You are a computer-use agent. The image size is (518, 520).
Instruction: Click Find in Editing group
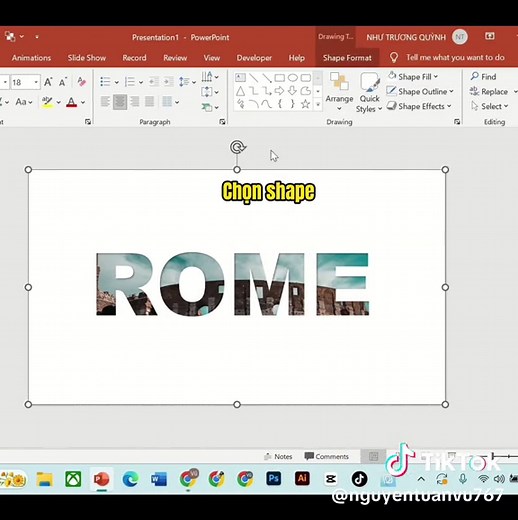(483, 77)
